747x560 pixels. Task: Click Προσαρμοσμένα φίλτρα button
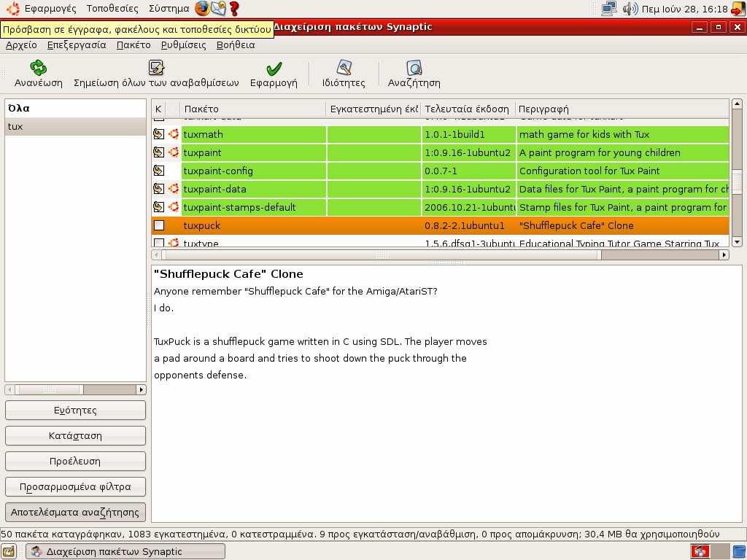(75, 486)
